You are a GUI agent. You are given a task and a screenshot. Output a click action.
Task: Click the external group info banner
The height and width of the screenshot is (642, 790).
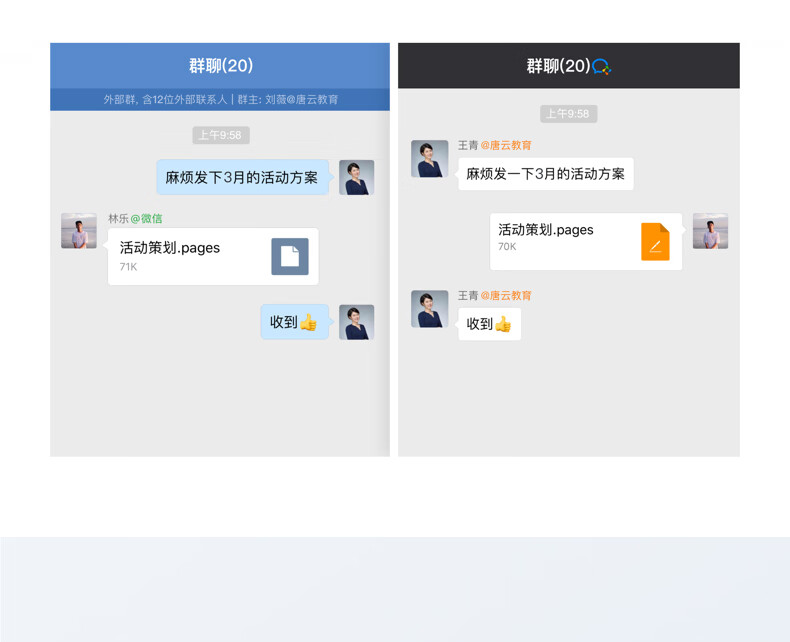220,99
